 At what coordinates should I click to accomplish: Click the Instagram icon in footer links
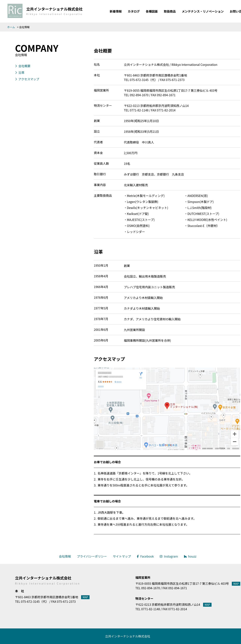(161, 556)
